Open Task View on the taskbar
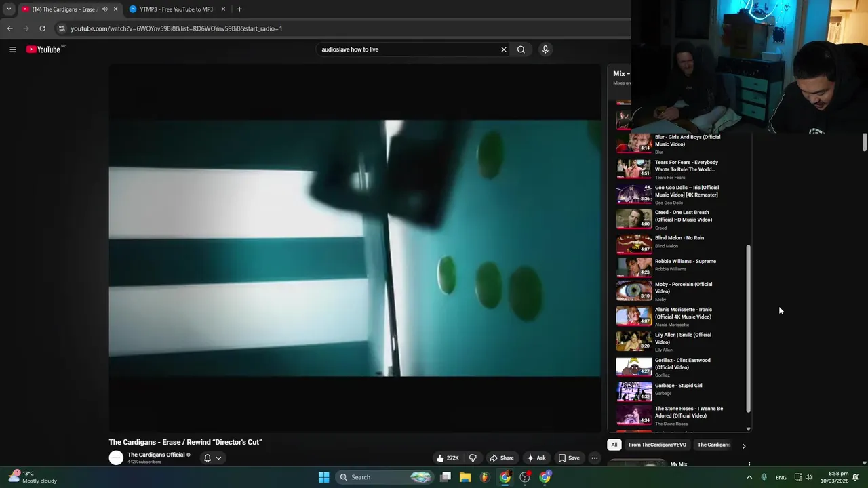 (x=446, y=477)
